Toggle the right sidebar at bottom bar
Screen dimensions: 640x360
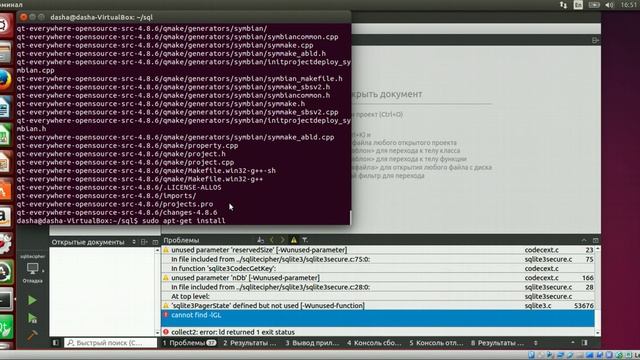pyautogui.click(x=584, y=343)
